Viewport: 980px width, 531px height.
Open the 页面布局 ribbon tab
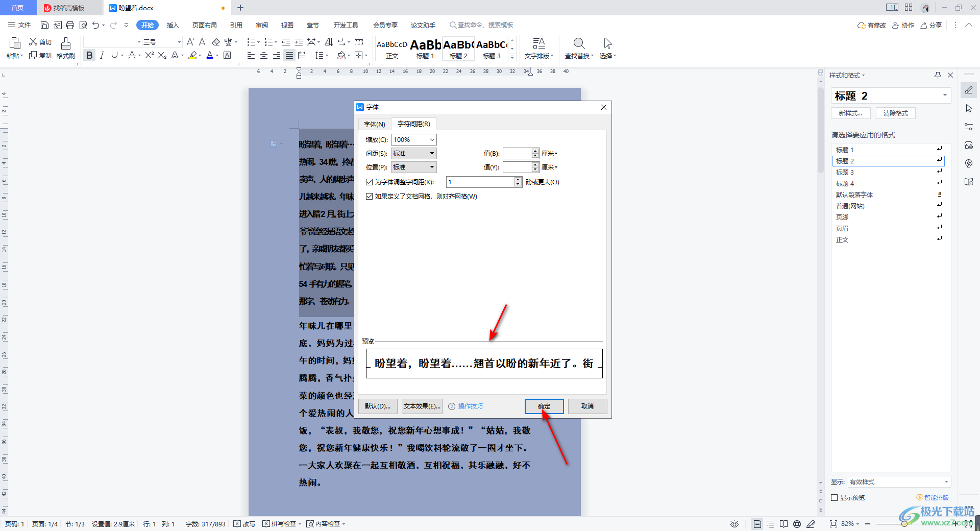click(205, 25)
